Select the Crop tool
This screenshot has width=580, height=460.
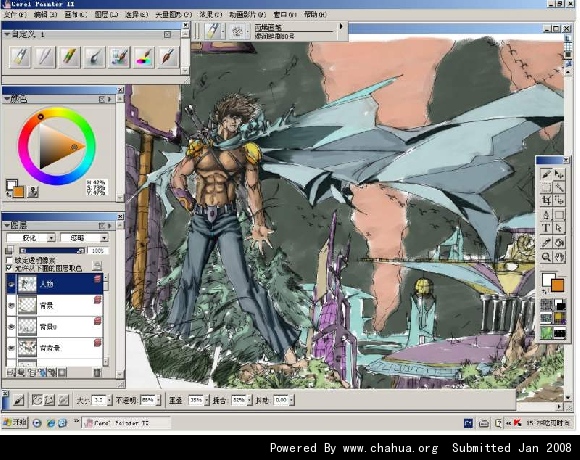click(x=546, y=200)
